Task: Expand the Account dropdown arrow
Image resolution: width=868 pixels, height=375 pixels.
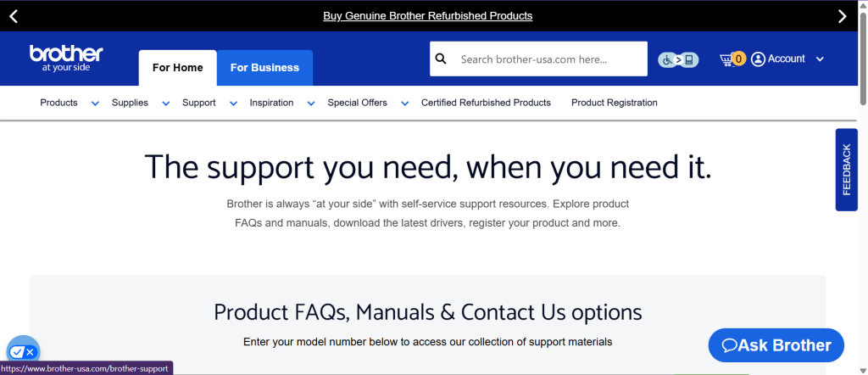Action: pos(820,59)
